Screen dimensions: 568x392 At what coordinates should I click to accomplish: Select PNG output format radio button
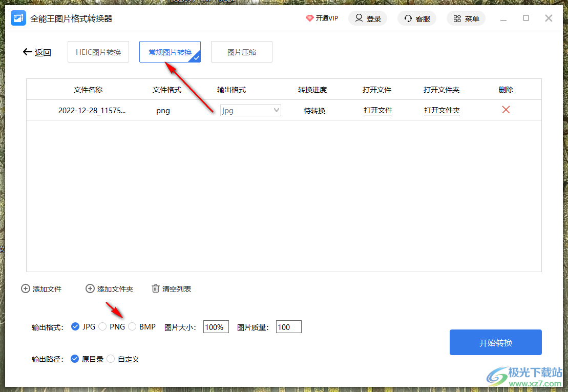[102, 327]
